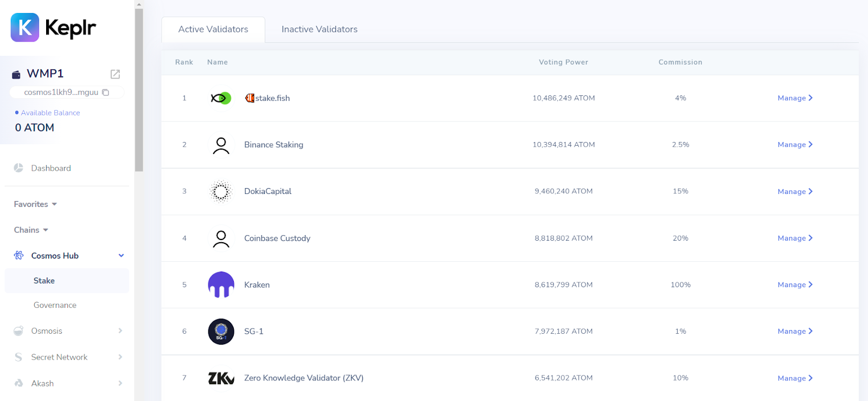Image resolution: width=868 pixels, height=401 pixels.
Task: Click the Kraken purple logo
Action: pyautogui.click(x=221, y=284)
